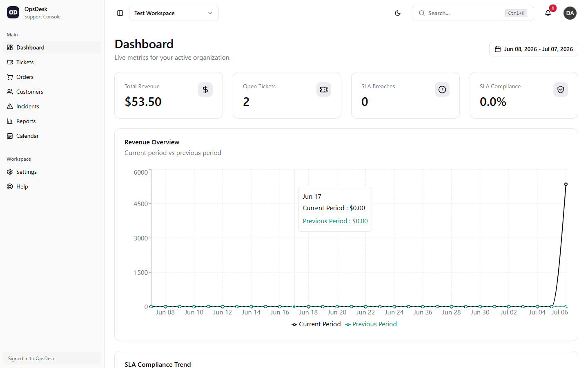Click the Open Tickets value 2
588x368 pixels.
coord(246,102)
